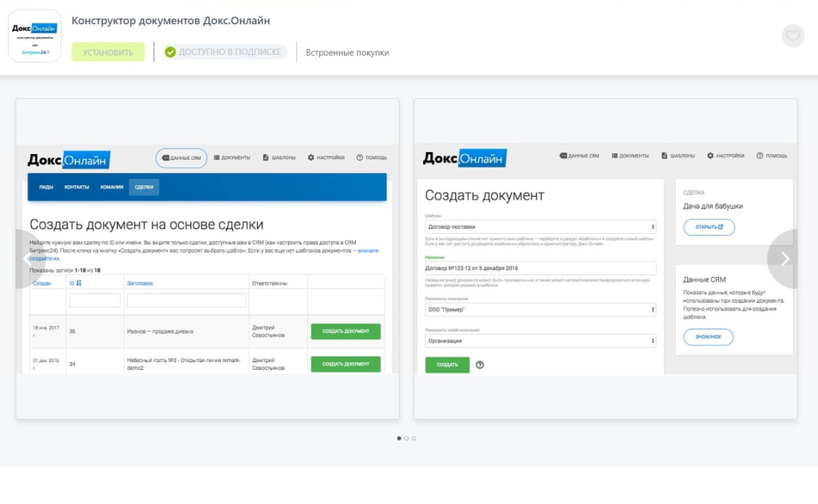
Task: Click ДАННЫЕ CRM in first screenshot
Action: click(x=181, y=158)
